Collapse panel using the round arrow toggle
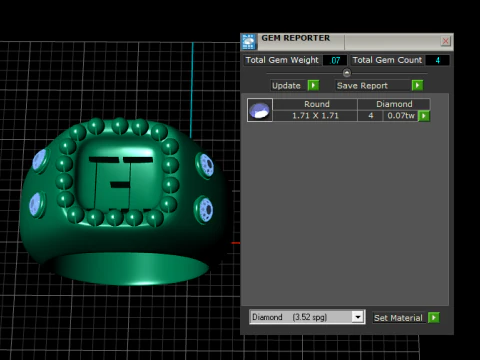The image size is (480, 360). point(347,73)
